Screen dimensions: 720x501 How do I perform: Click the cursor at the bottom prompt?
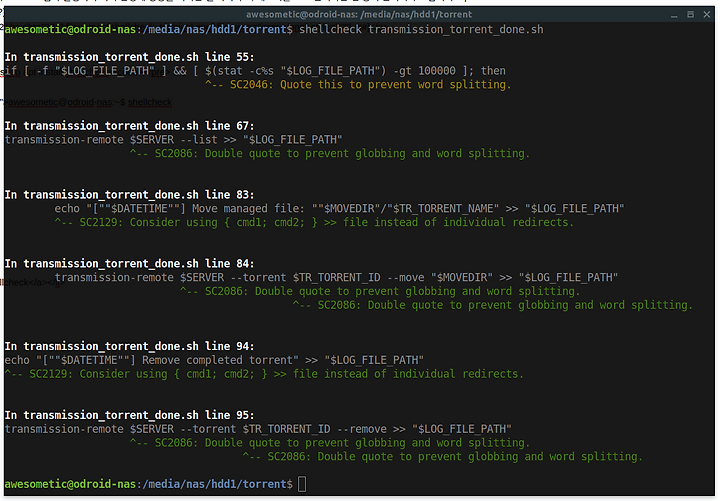pyautogui.click(x=302, y=484)
